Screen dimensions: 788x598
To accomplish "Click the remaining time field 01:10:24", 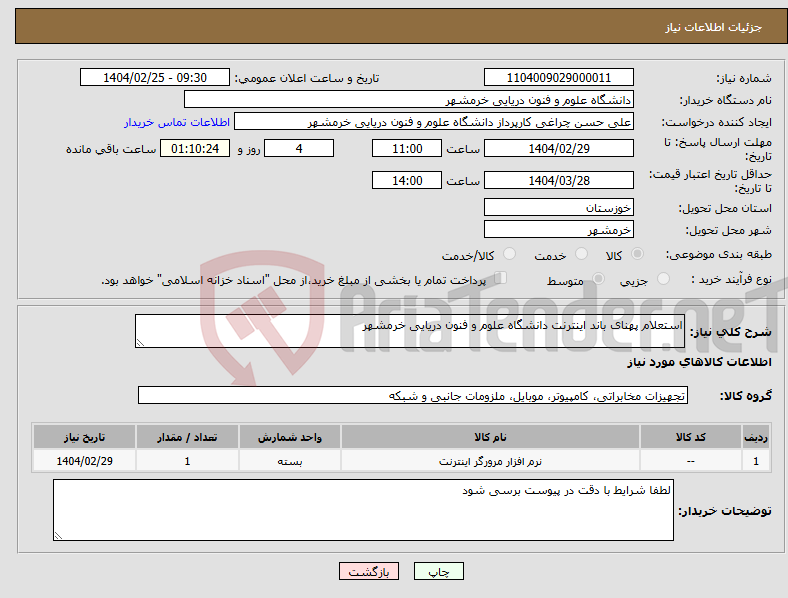I will coord(195,149).
